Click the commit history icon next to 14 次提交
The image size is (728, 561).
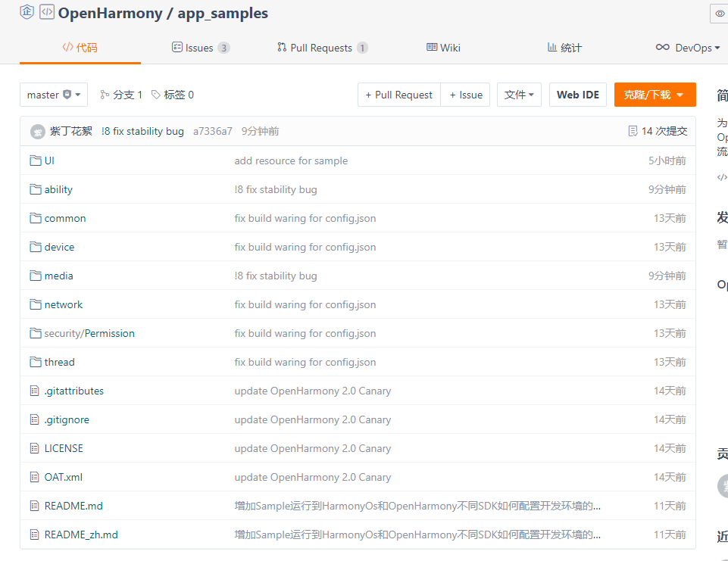(633, 131)
